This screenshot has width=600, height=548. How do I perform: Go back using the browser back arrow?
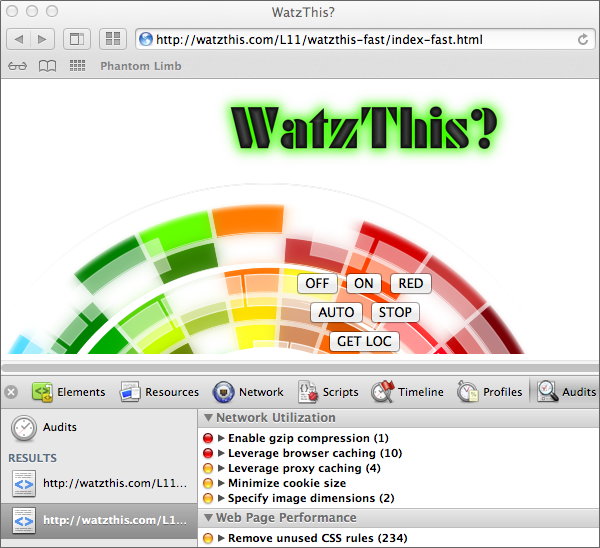(19, 39)
